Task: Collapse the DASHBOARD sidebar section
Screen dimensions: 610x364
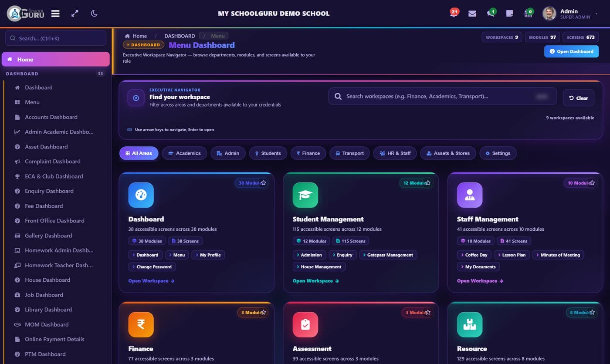Action: (x=56, y=74)
